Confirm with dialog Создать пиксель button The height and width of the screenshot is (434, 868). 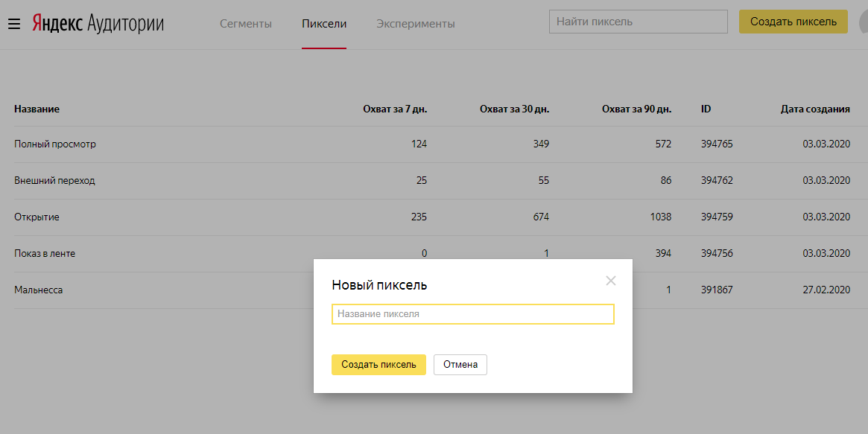point(378,365)
